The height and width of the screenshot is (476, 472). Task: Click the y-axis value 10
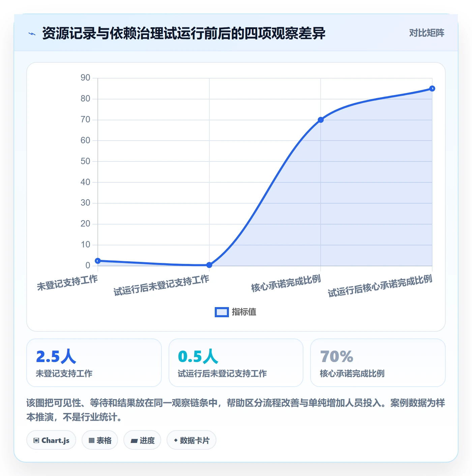coord(85,244)
